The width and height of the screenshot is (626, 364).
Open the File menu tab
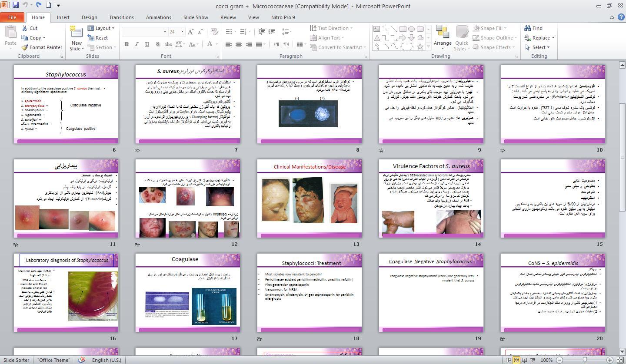click(12, 17)
